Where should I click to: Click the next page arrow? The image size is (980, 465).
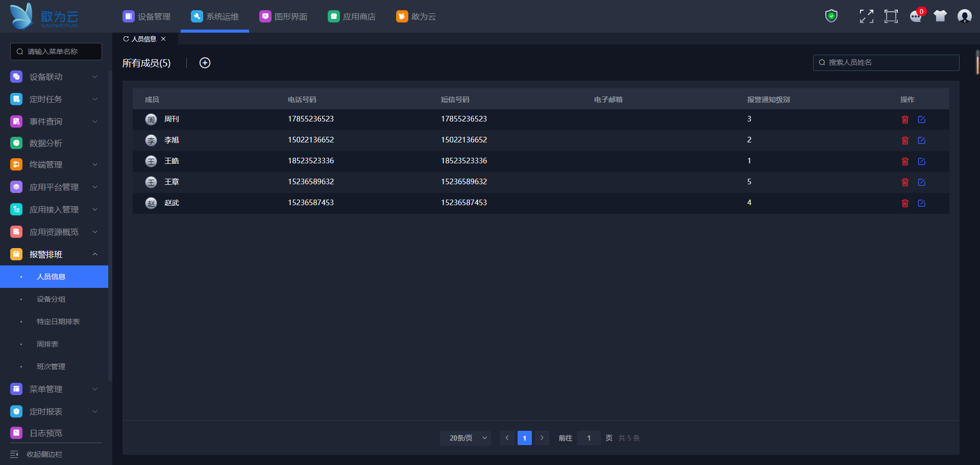[542, 438]
